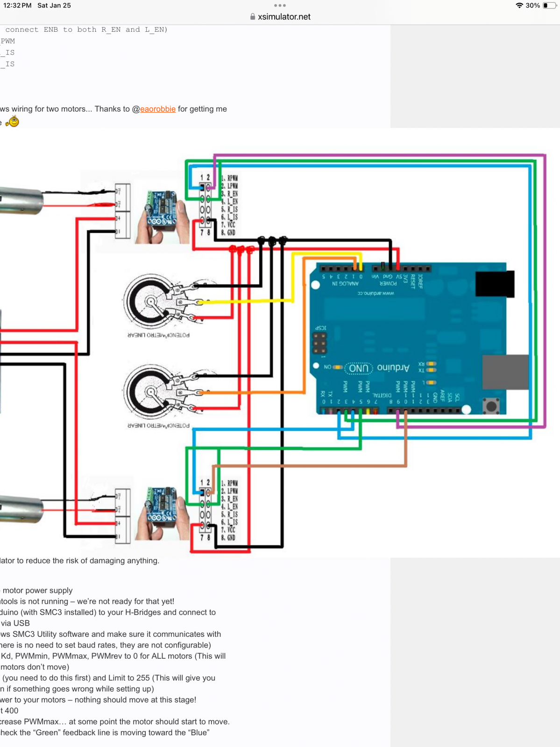Tap the Arduino black power jack
This screenshot has height=747, width=560.
[x=495, y=283]
